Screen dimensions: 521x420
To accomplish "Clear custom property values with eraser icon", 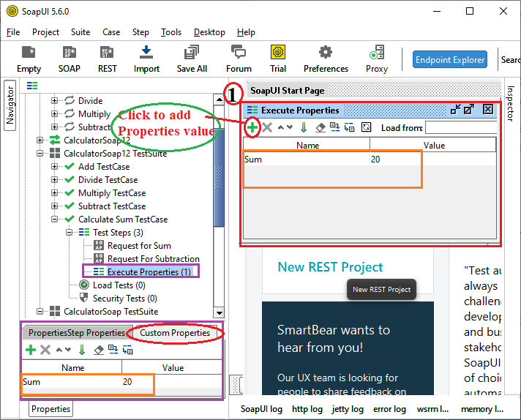I will tap(99, 350).
